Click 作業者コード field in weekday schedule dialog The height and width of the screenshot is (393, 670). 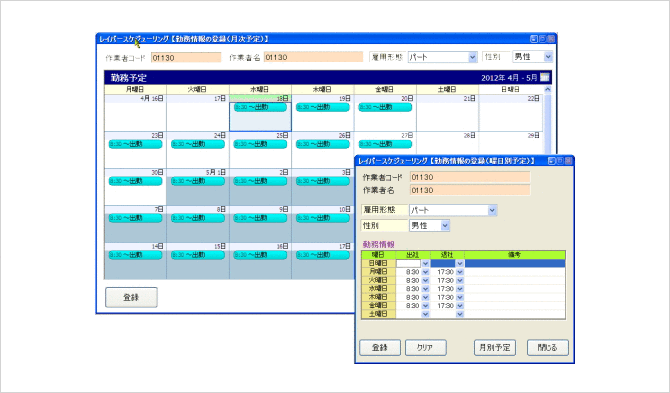click(470, 177)
